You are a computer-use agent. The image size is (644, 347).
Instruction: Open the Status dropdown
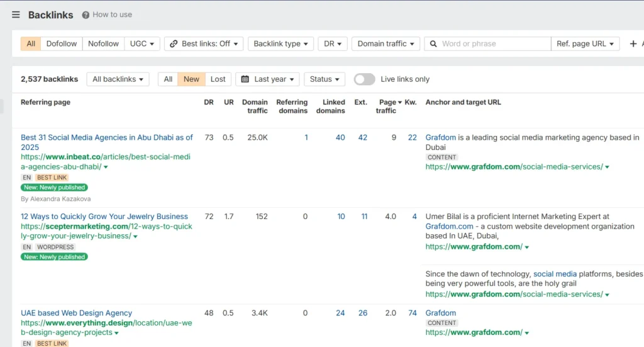pyautogui.click(x=325, y=79)
